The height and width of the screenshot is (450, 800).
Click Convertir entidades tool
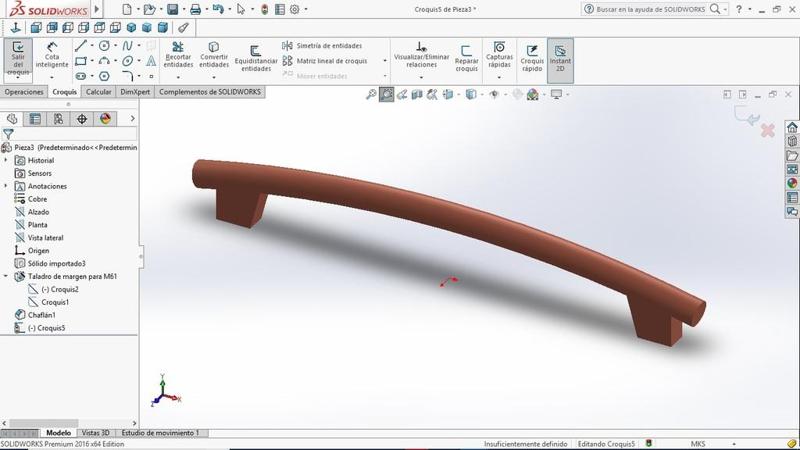coord(214,55)
